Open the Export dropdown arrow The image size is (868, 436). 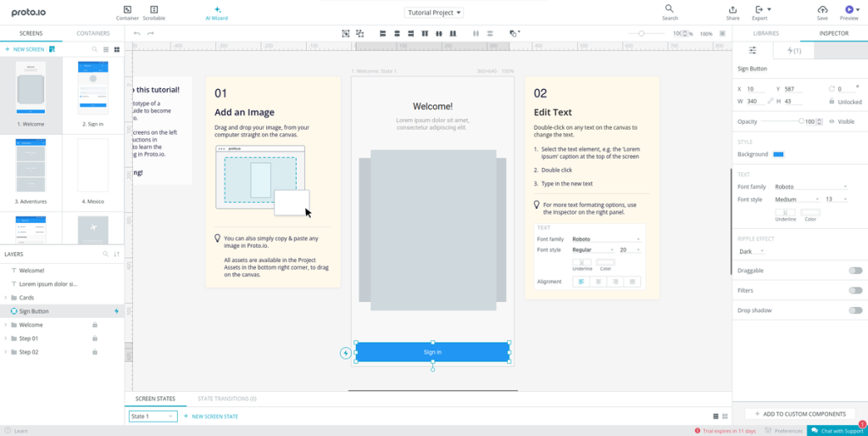click(769, 9)
